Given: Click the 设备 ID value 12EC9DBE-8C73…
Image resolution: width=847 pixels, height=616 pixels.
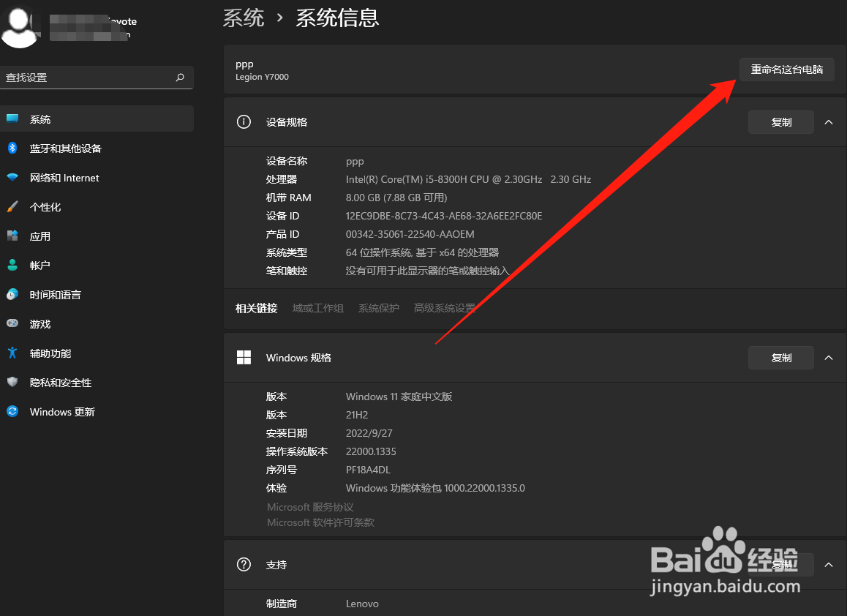Looking at the screenshot, I should (x=444, y=216).
